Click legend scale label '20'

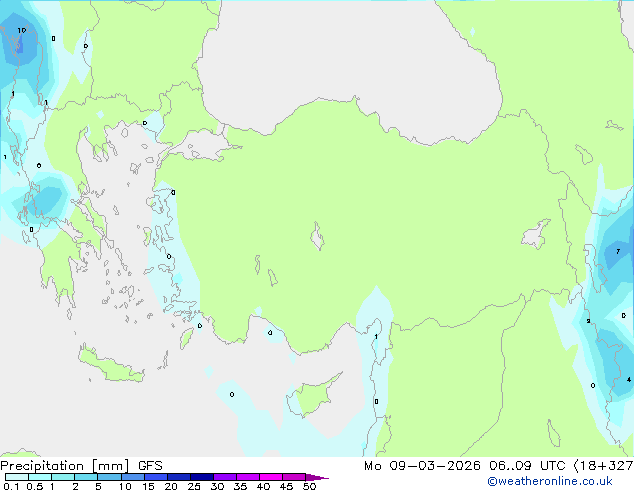(171, 486)
